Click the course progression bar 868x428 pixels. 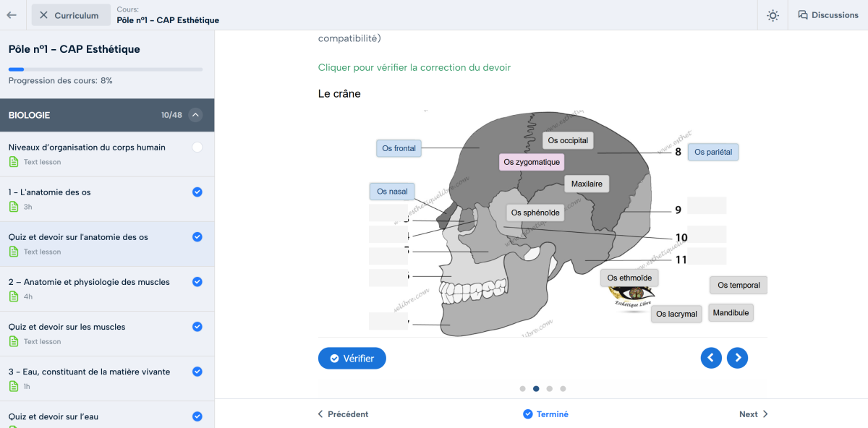tap(106, 69)
